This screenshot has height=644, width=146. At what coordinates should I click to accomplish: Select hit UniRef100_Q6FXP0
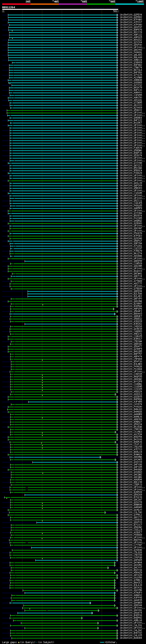(x=131, y=299)
